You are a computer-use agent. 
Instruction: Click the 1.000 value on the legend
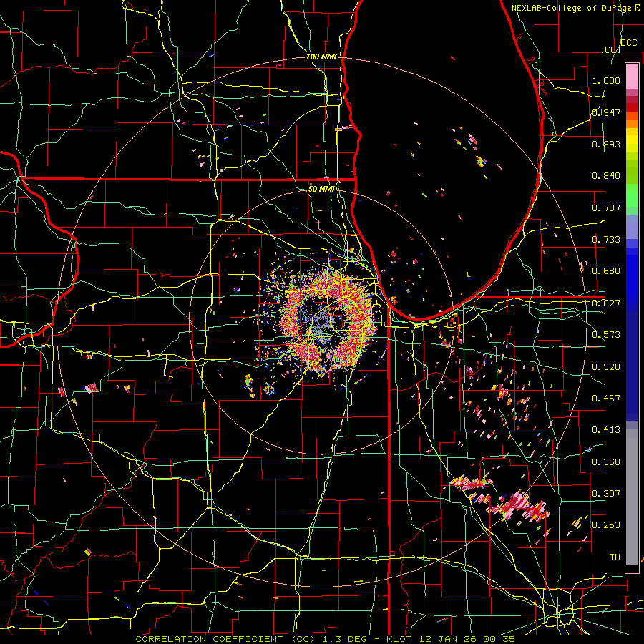(606, 80)
